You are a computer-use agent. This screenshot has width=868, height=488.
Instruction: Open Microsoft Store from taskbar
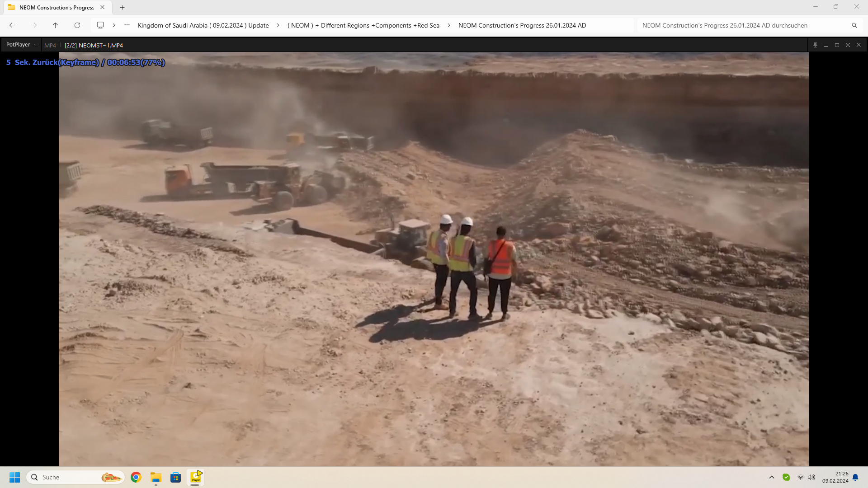(176, 477)
